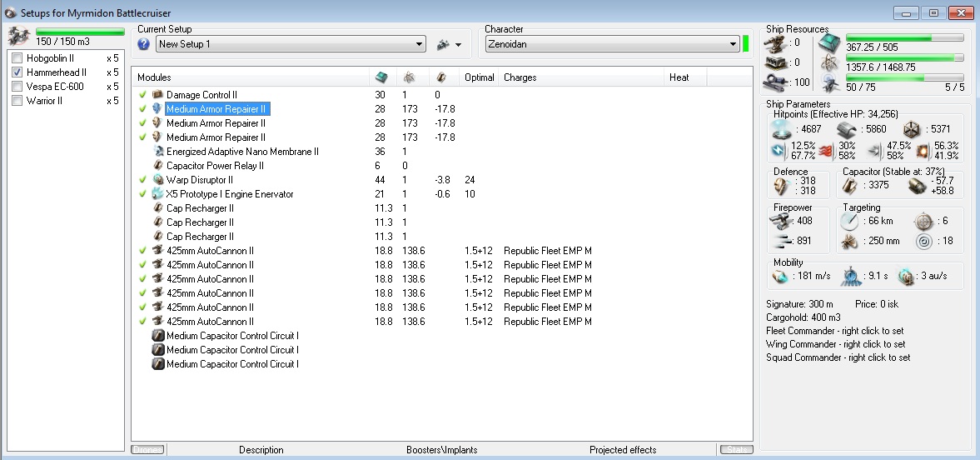Click the armor hitpoints icon showing 5860
Image resolution: width=980 pixels, height=460 pixels.
pos(846,129)
